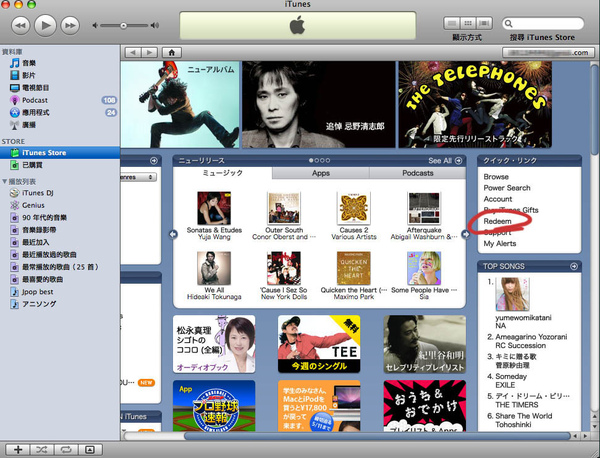Open We All by Hideaki Tokunaga
The width and height of the screenshot is (600, 458).
pyautogui.click(x=214, y=268)
